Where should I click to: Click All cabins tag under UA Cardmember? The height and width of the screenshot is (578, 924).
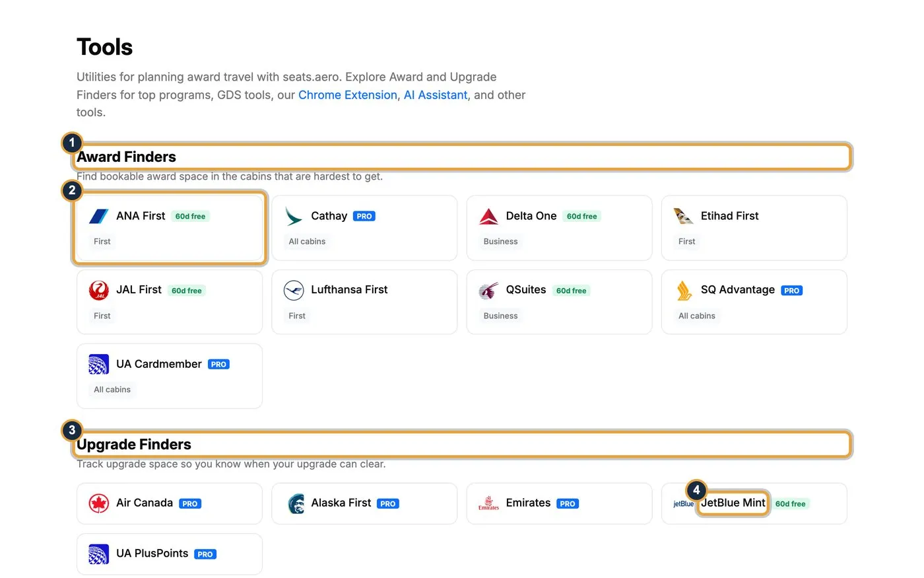pos(112,390)
